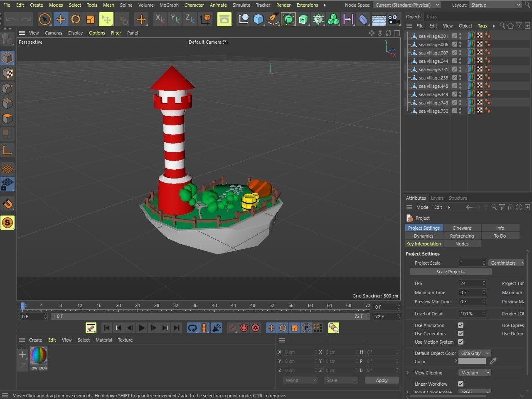The image size is (532, 399).
Task: Toggle Snap magnet in left sidebar
Action: [x=7, y=204]
